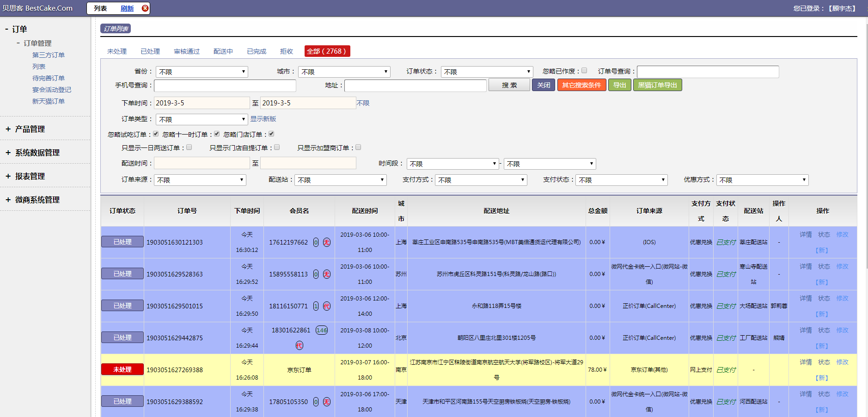Click the 代 badge for member 18116150771

tap(327, 306)
